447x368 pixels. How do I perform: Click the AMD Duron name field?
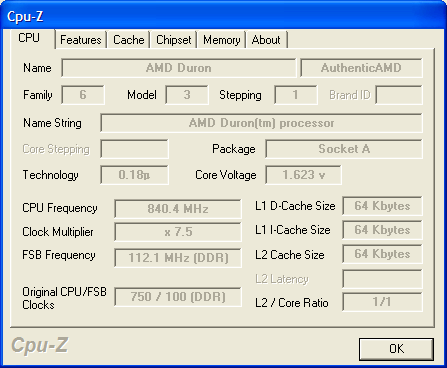click(x=179, y=68)
